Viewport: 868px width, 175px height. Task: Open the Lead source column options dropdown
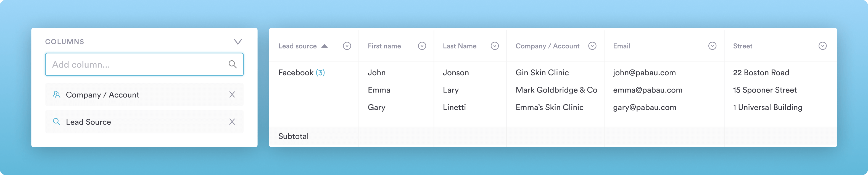pyautogui.click(x=347, y=46)
